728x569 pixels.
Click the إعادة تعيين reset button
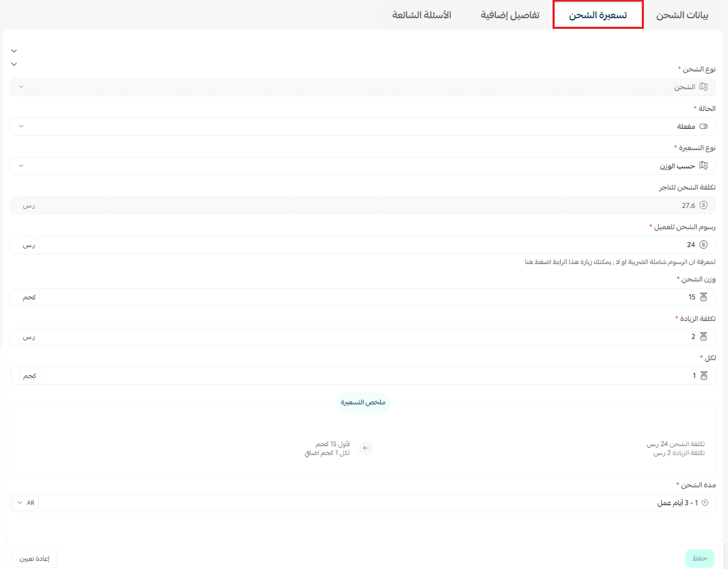tap(35, 559)
